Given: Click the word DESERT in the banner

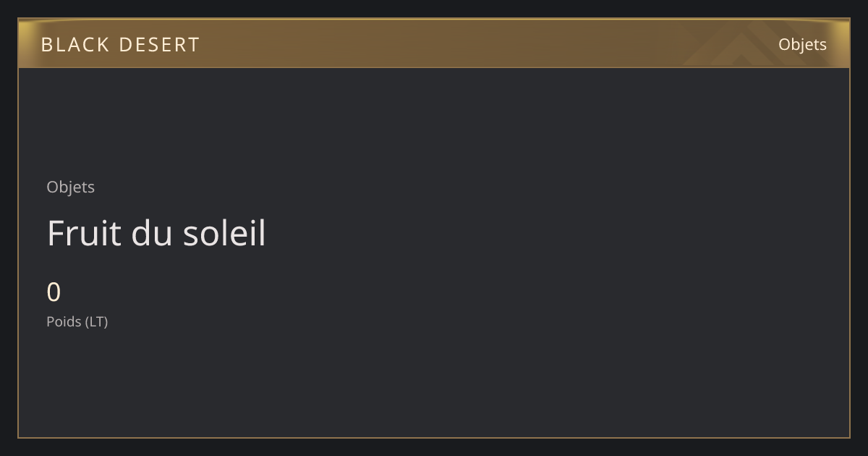Looking at the screenshot, I should (159, 45).
